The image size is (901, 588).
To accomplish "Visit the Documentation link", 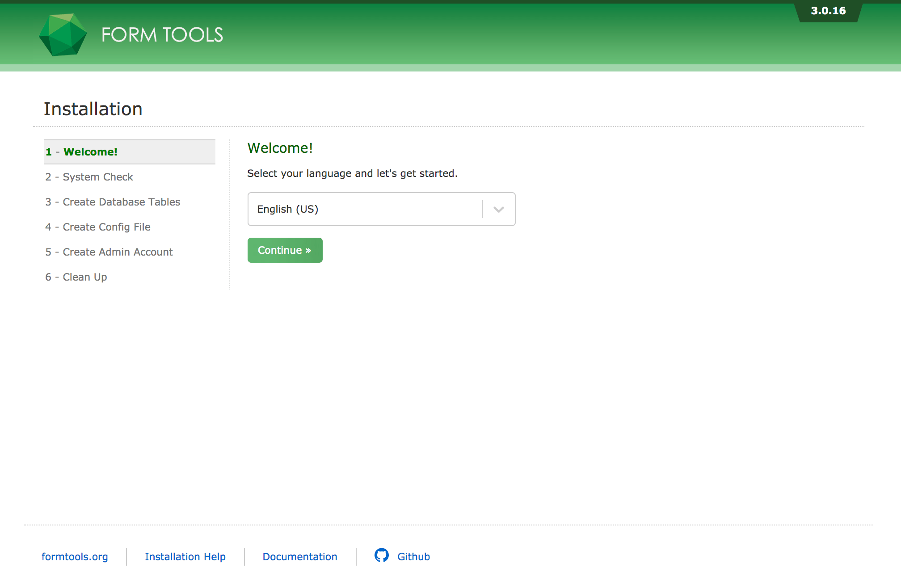I will point(299,557).
